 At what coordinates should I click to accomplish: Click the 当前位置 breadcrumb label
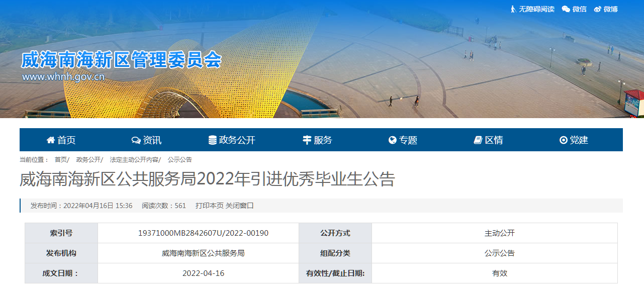click(x=34, y=159)
